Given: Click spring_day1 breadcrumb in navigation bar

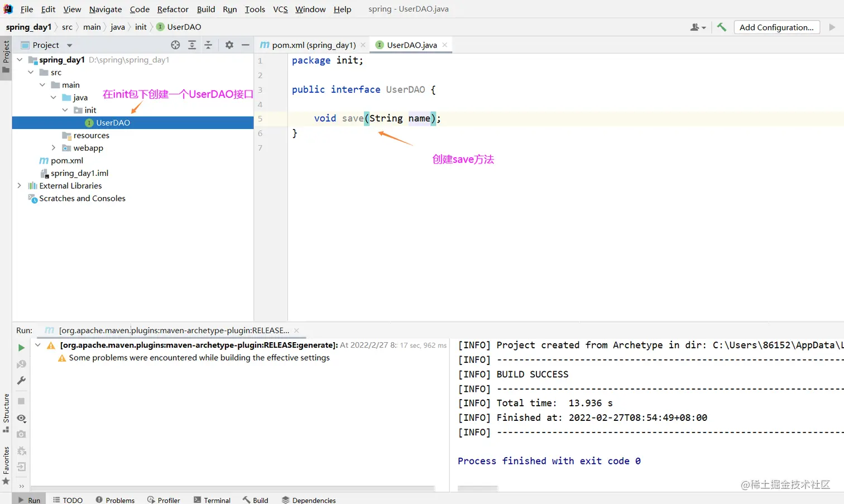Looking at the screenshot, I should pyautogui.click(x=28, y=27).
